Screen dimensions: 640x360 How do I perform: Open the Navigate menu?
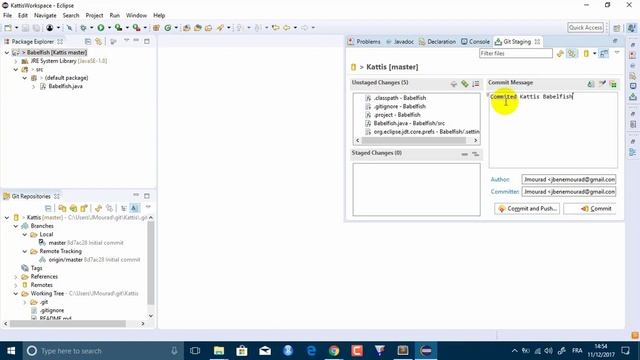[x=45, y=16]
